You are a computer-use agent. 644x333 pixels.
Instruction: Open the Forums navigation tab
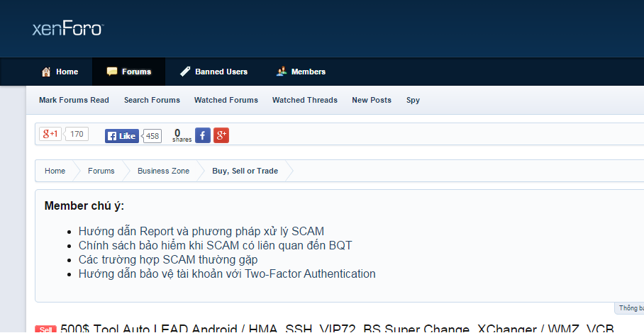pyautogui.click(x=129, y=72)
